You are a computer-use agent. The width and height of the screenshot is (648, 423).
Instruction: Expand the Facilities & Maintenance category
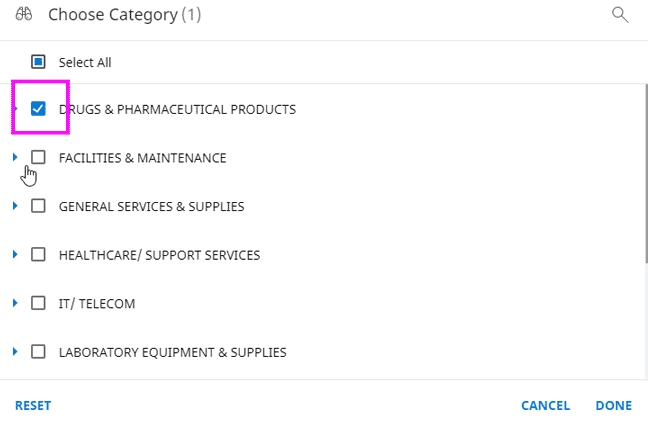coord(15,157)
